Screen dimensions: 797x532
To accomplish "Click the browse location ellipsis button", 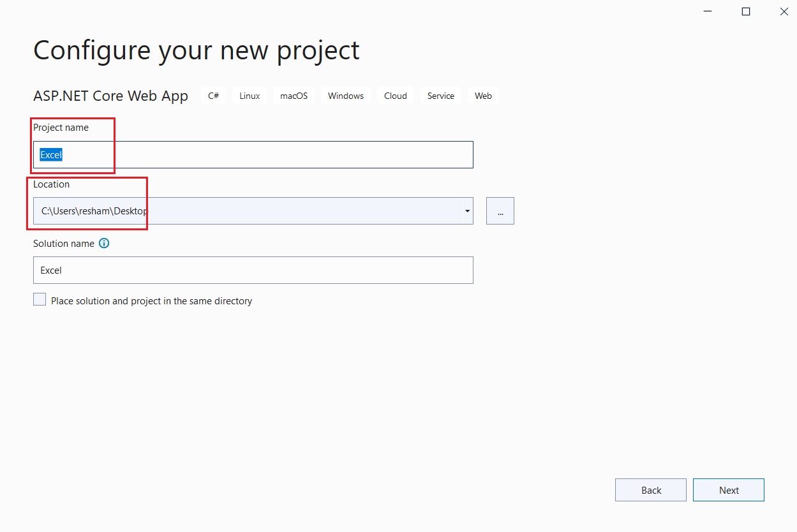I will pyautogui.click(x=500, y=211).
